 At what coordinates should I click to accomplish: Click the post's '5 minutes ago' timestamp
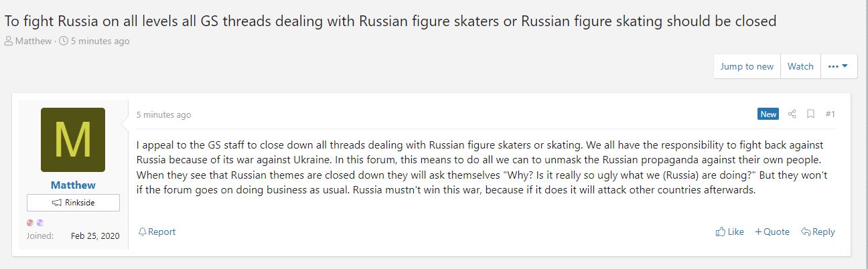163,115
